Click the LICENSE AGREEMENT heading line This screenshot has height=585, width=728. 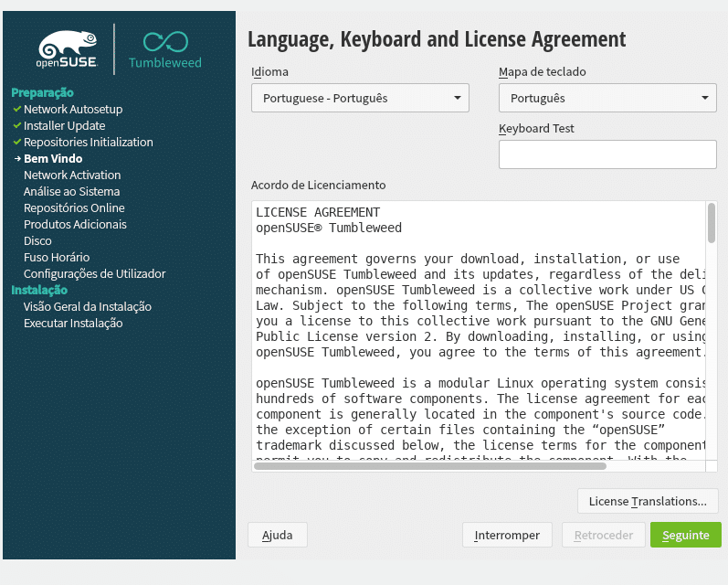[x=318, y=212]
